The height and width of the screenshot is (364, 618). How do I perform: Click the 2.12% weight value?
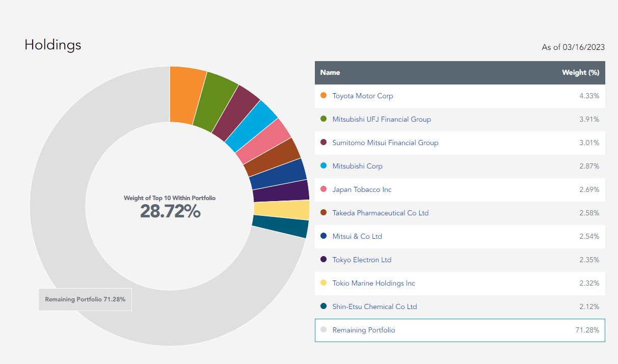tap(589, 306)
